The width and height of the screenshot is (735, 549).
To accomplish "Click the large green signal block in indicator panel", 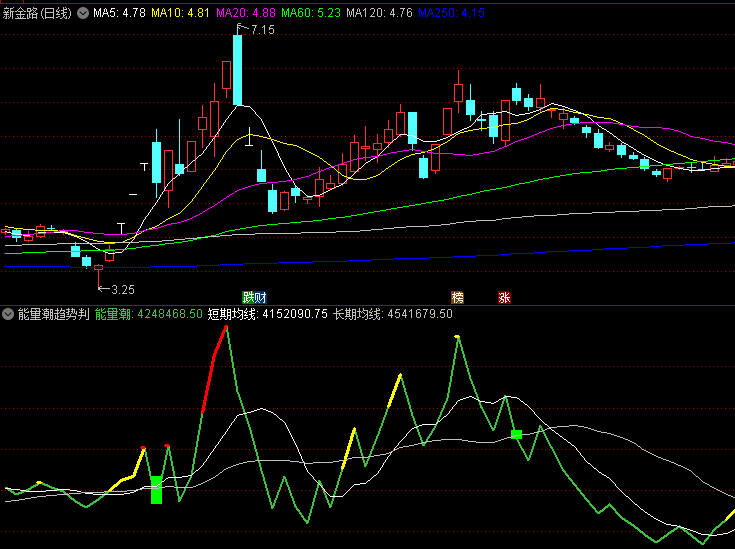I will (x=156, y=490).
